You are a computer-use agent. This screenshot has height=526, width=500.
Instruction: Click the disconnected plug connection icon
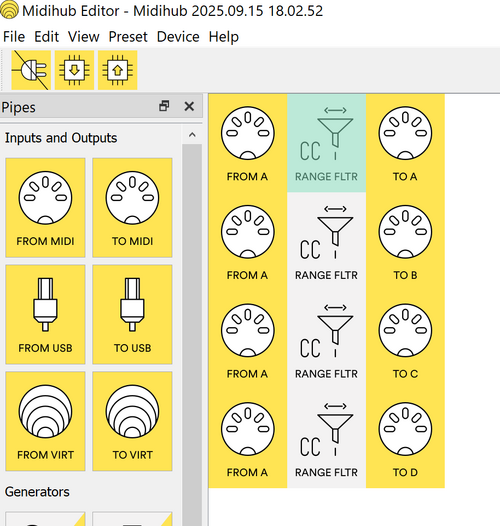coord(31,70)
